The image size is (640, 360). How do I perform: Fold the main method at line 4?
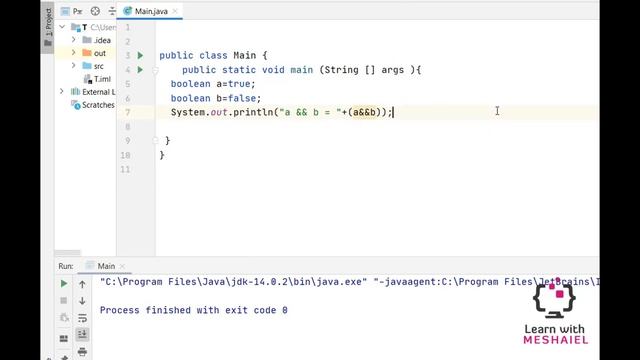tap(155, 71)
